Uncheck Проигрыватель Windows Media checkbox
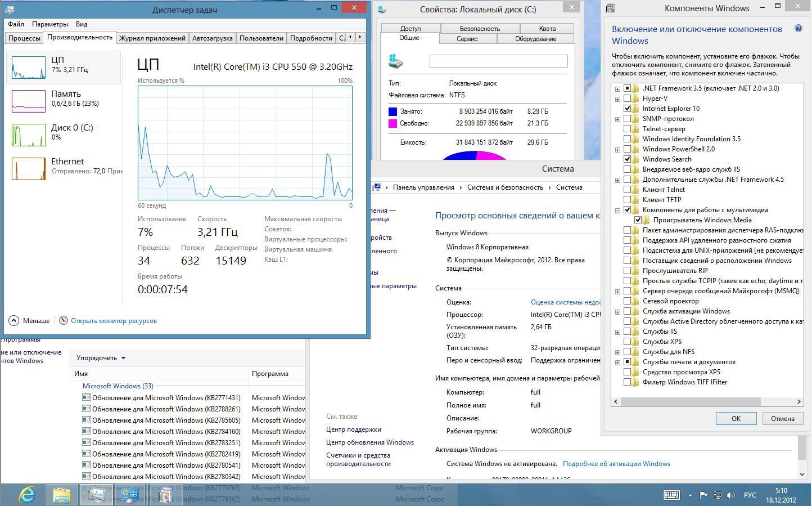812x506 pixels. click(638, 220)
